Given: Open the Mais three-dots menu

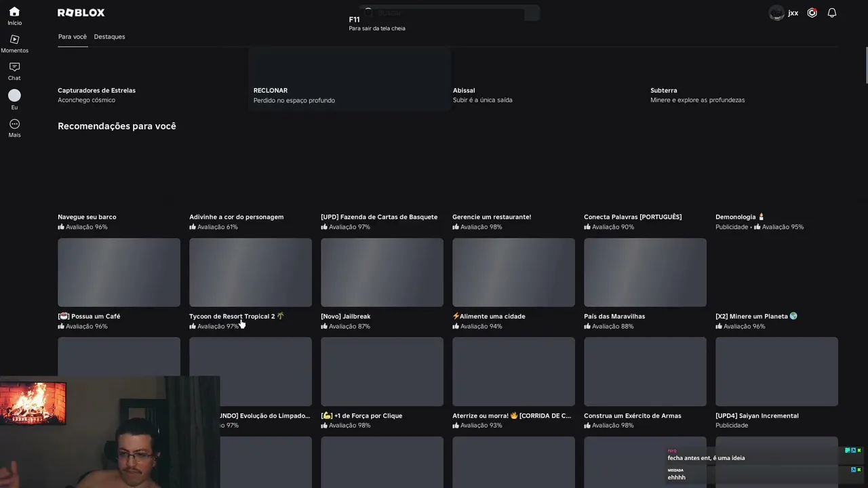Looking at the screenshot, I should pos(14,128).
